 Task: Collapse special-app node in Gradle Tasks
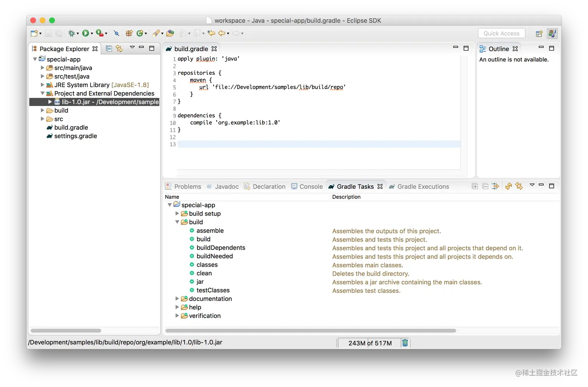pyautogui.click(x=170, y=205)
